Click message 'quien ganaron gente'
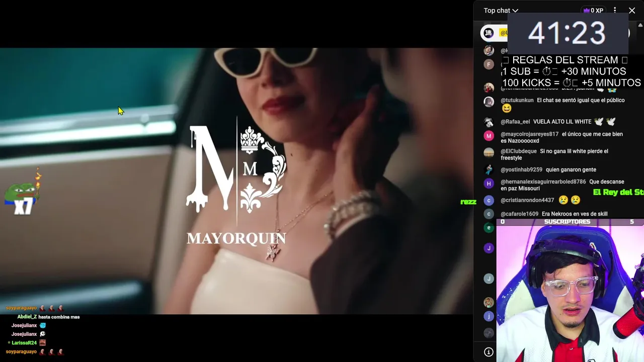The width and height of the screenshot is (644, 362). (571, 170)
